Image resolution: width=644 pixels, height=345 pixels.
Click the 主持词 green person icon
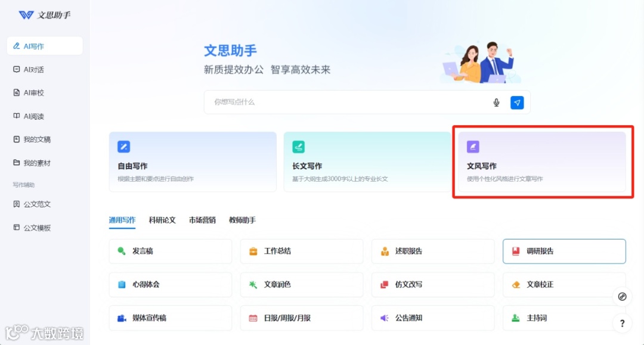coord(516,318)
